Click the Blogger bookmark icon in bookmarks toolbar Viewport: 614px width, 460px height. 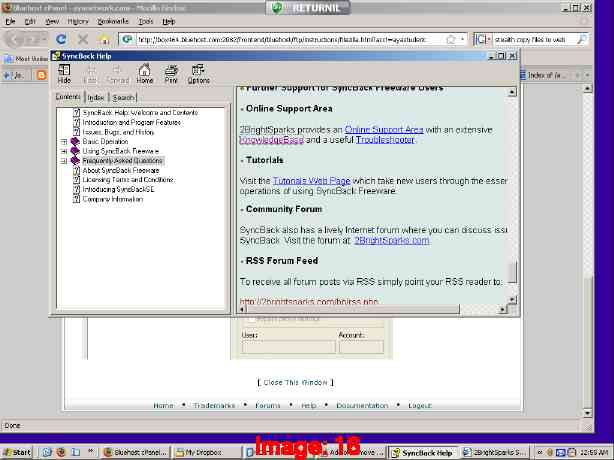click(41, 75)
